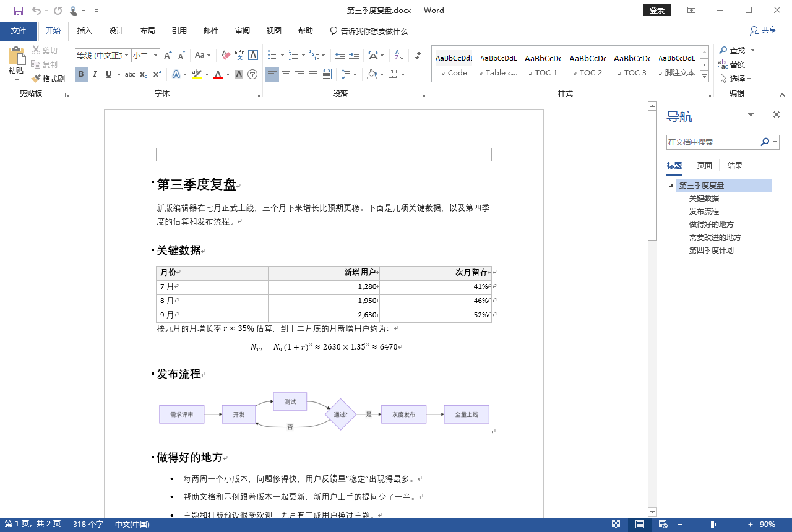Click the zoom slider handle
The height and width of the screenshot is (532, 792).
pos(713,525)
